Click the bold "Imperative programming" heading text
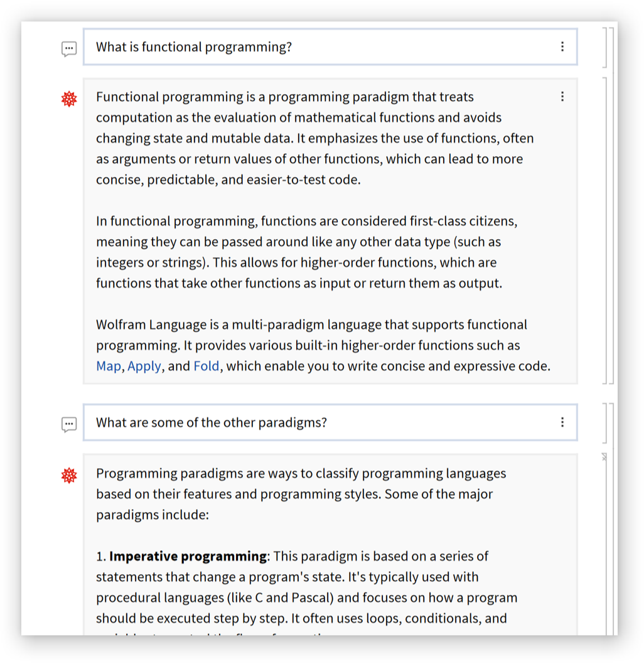 click(x=188, y=556)
